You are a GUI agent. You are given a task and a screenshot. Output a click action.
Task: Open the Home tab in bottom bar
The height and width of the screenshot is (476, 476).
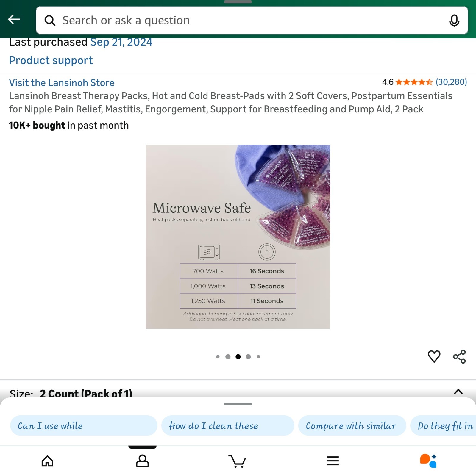pyautogui.click(x=47, y=461)
